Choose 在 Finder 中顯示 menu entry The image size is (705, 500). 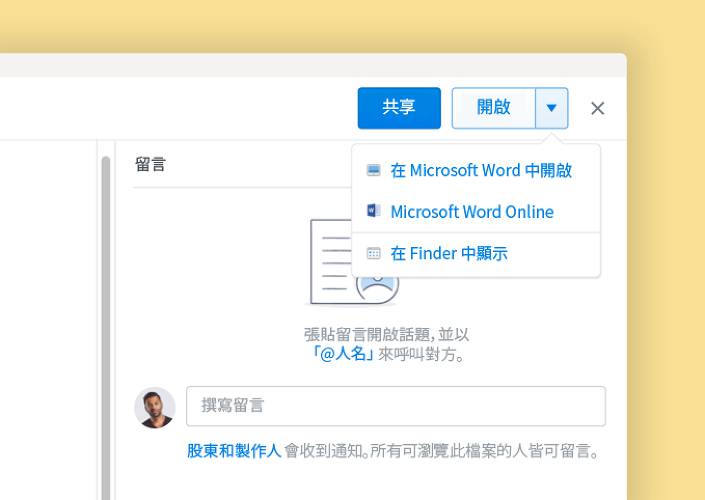pyautogui.click(x=476, y=254)
